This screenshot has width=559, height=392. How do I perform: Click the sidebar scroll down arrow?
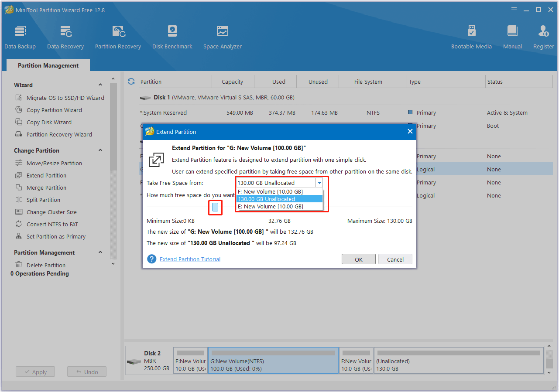tap(113, 264)
